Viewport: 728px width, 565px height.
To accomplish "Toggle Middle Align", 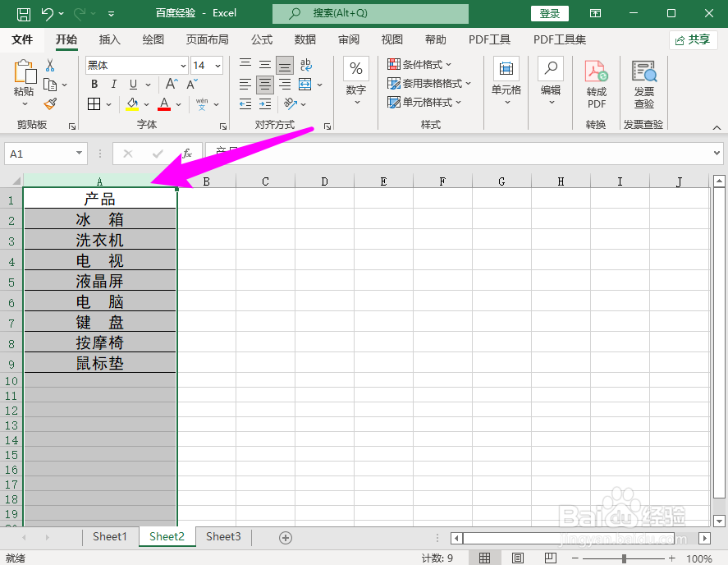I will [265, 65].
